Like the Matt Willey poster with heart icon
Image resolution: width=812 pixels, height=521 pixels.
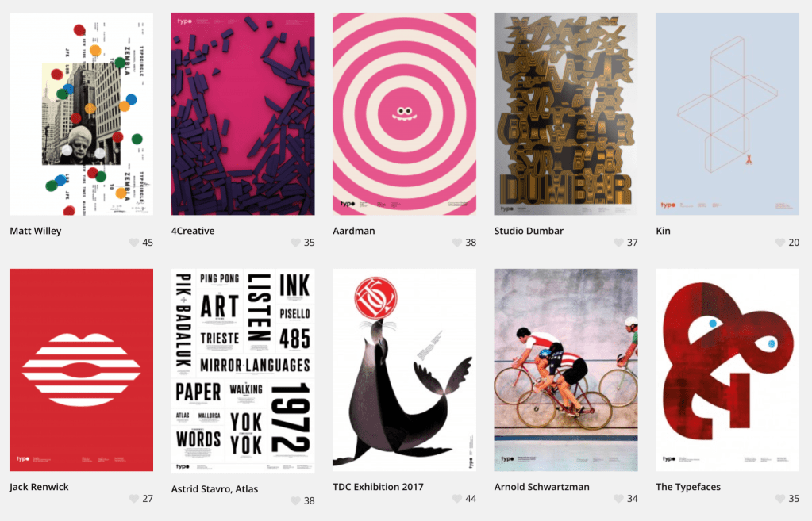134,243
